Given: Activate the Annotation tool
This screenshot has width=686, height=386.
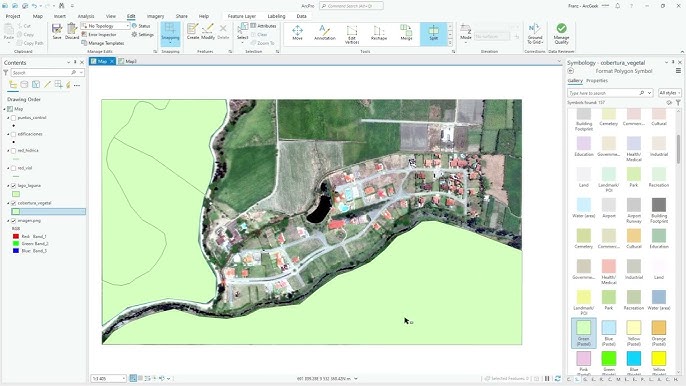Looking at the screenshot, I should tap(325, 33).
